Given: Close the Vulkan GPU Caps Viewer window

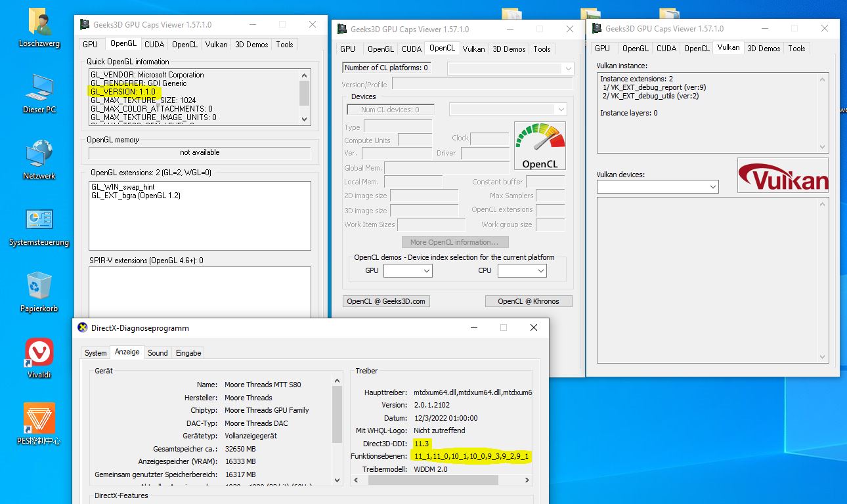Looking at the screenshot, I should (825, 28).
